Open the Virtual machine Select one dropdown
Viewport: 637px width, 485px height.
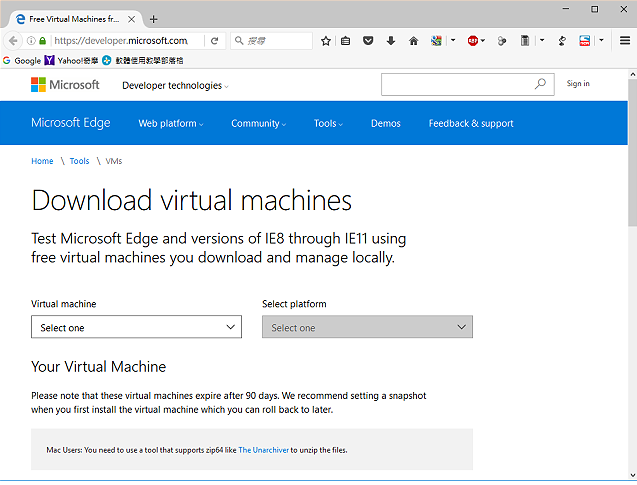[x=136, y=327]
